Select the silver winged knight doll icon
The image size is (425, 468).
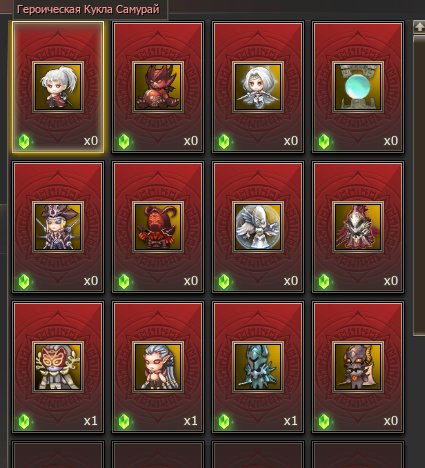click(x=258, y=227)
